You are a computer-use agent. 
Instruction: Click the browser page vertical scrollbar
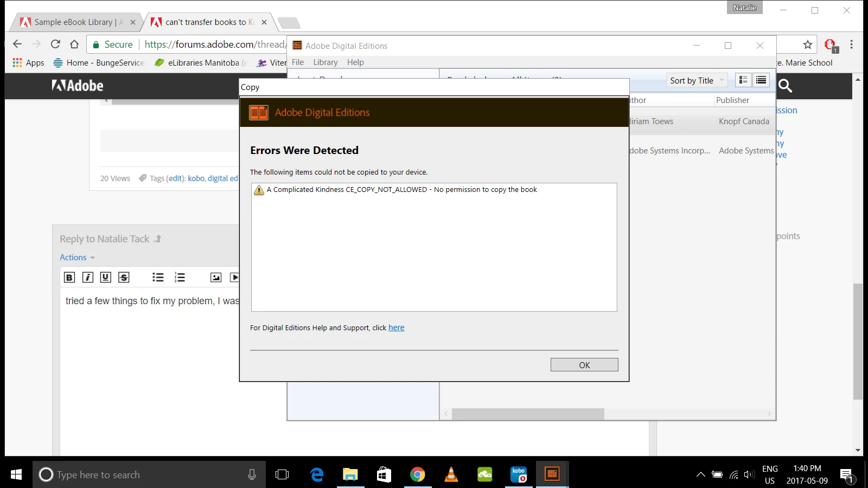[x=858, y=342]
